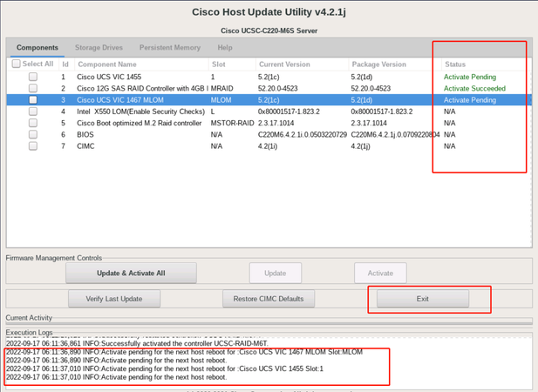Check the box for Intel X550 LOM

tap(33, 112)
